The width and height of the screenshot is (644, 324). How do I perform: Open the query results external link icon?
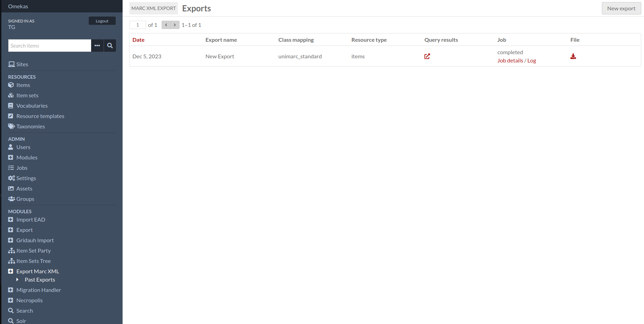click(427, 56)
